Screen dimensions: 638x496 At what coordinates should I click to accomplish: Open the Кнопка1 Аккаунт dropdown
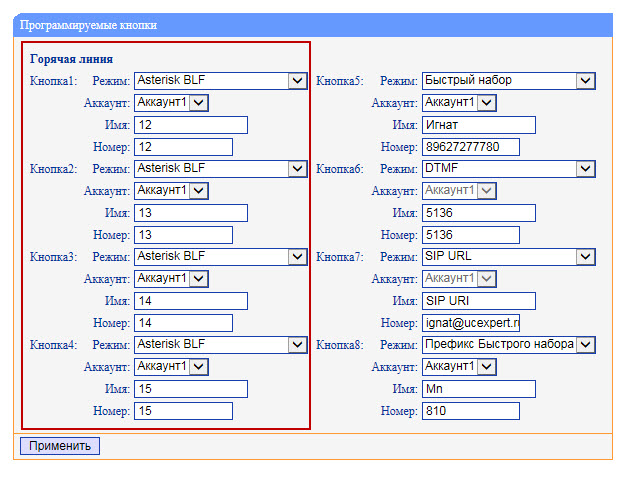pos(171,103)
